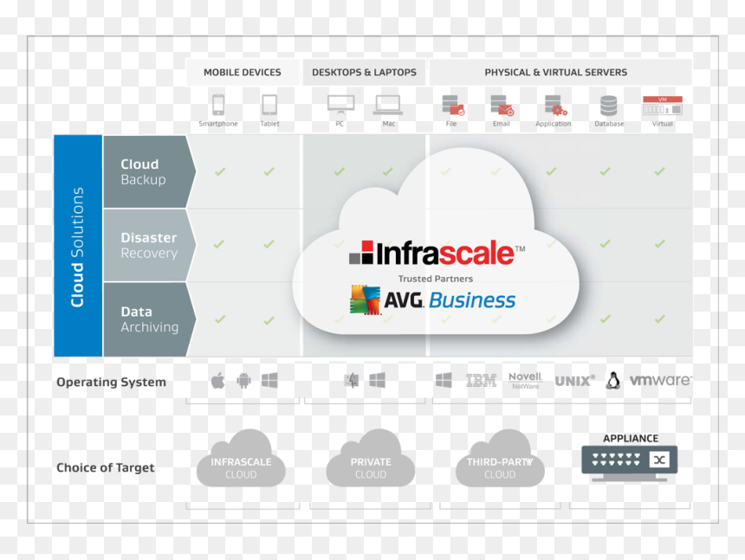The width and height of the screenshot is (745, 560).
Task: Click Windows logo in servers OS group
Action: 444,380
